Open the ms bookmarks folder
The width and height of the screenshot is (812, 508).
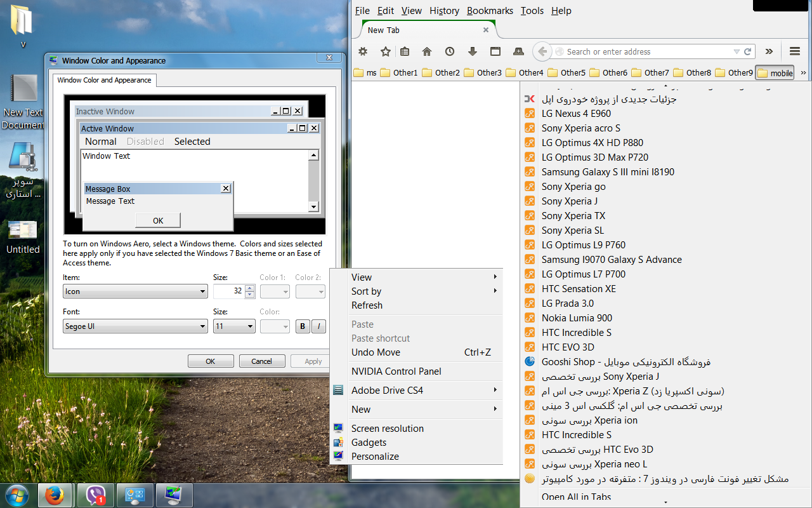pos(365,72)
